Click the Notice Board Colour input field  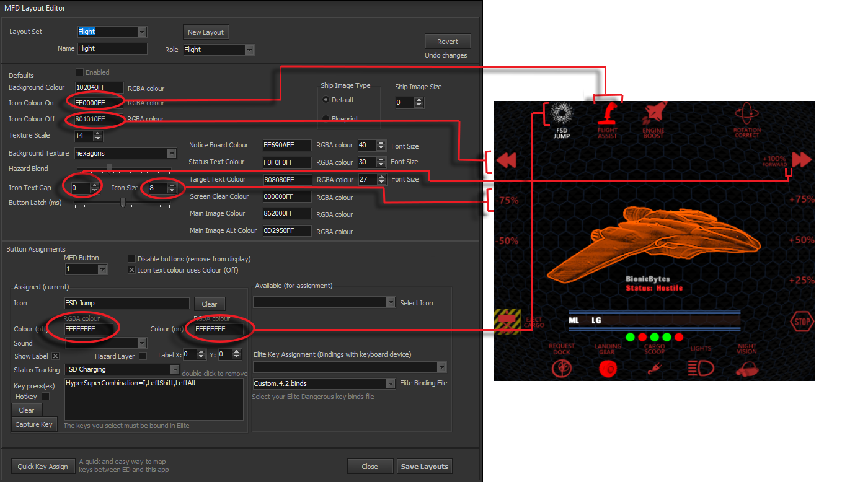[x=286, y=146]
